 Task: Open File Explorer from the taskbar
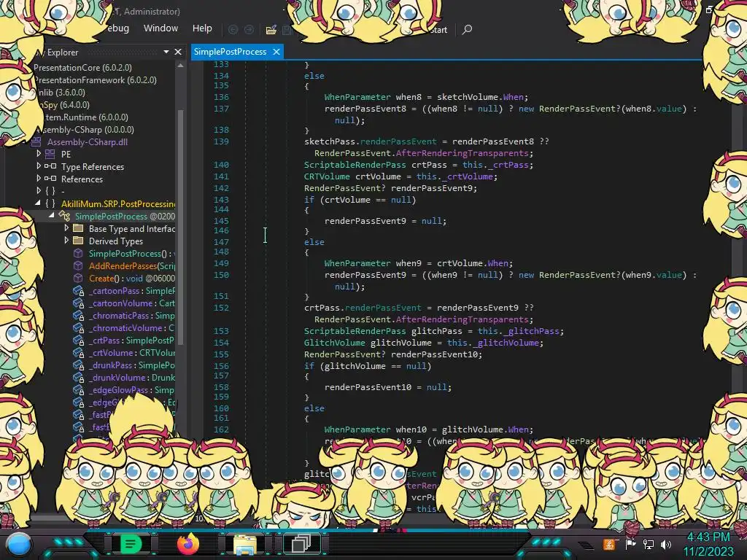(x=245, y=544)
